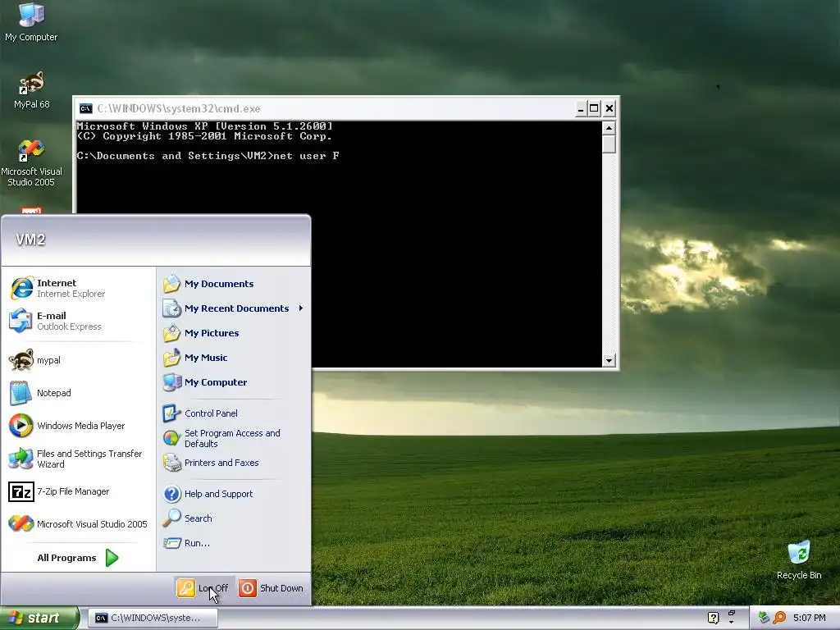Click the cmd.exe title bar text
The height and width of the screenshot is (630, 840).
pyautogui.click(x=178, y=109)
